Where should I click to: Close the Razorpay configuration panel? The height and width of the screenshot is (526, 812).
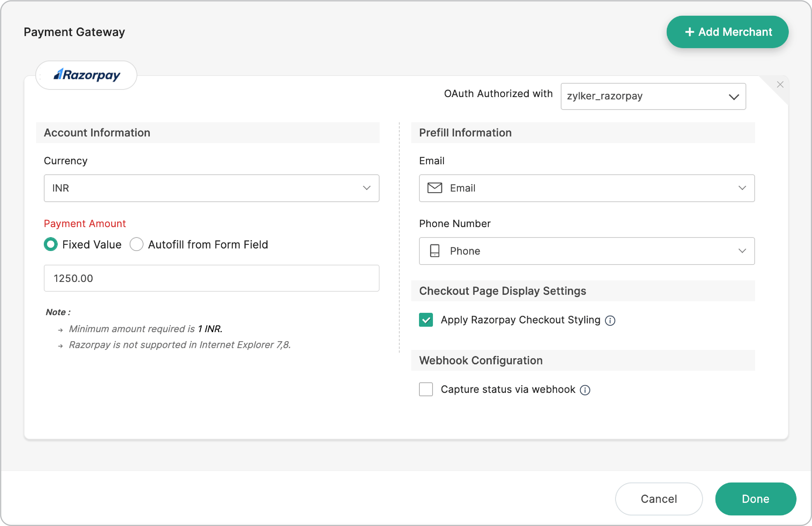780,84
